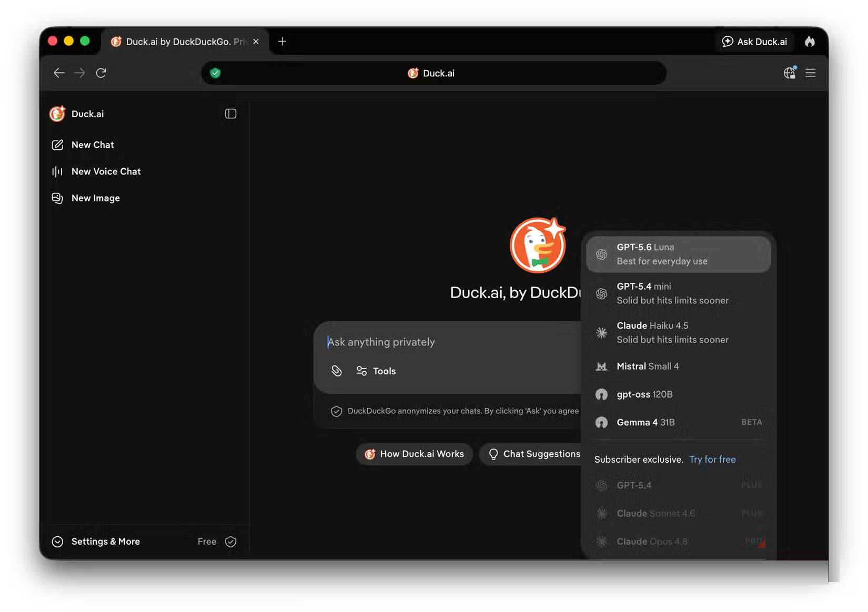
Task: Click the Free plan badge
Action: click(217, 542)
